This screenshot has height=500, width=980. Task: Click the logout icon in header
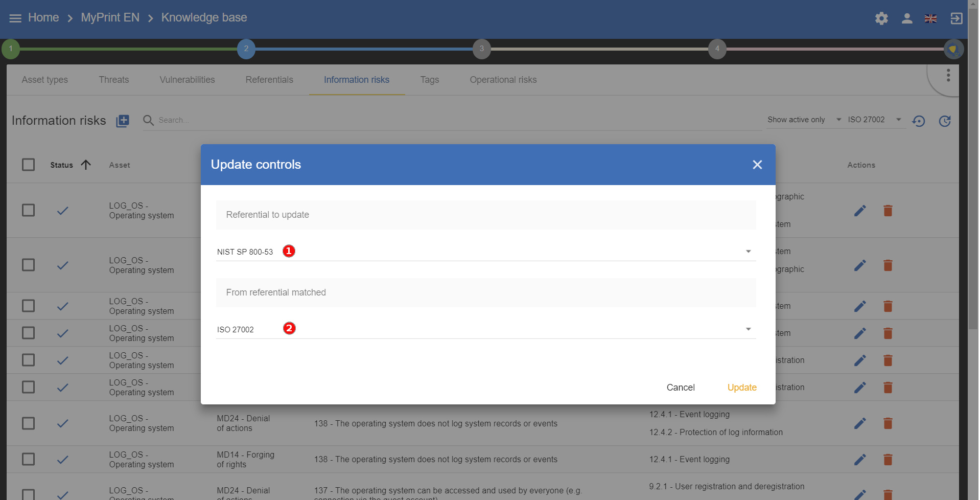956,19
